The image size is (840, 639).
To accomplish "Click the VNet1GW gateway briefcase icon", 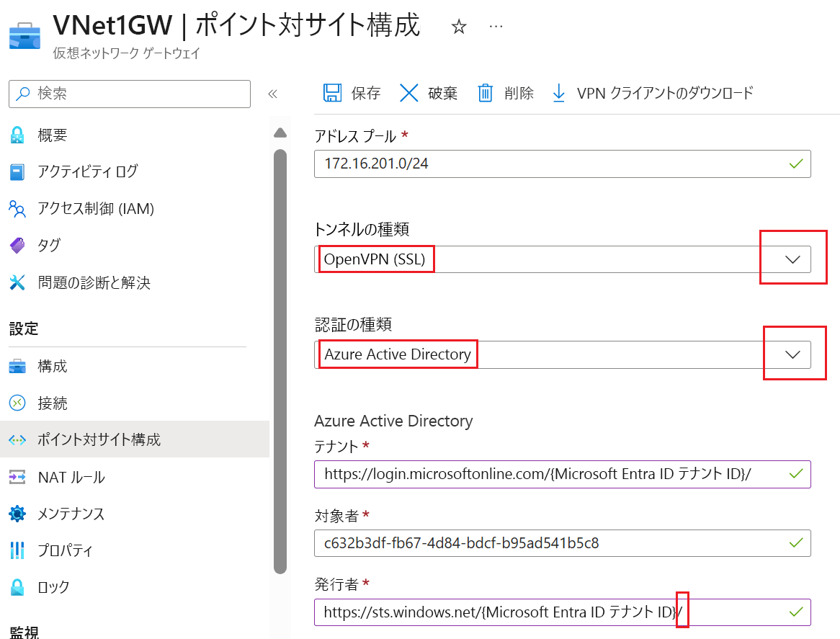I will point(24,36).
